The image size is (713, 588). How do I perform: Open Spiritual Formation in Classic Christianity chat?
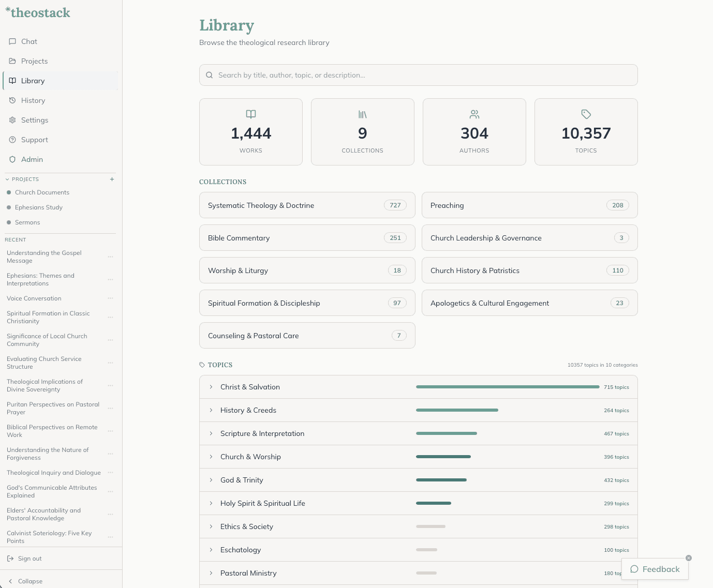pyautogui.click(x=48, y=317)
